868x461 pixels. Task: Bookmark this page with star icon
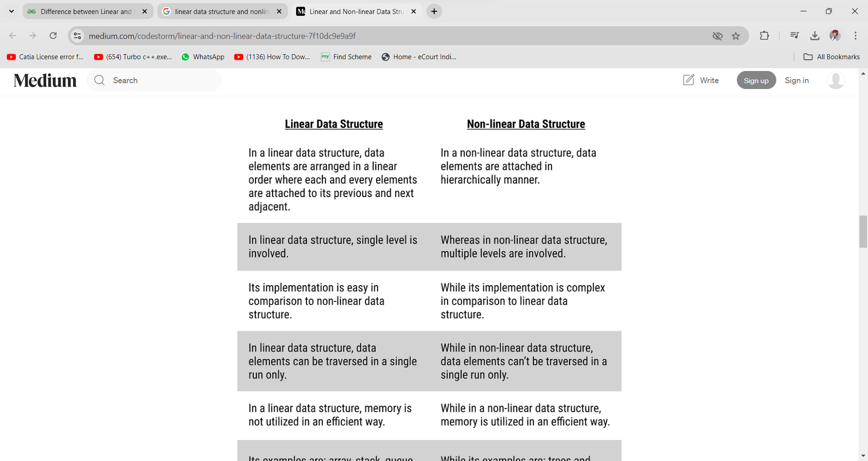pyautogui.click(x=736, y=36)
